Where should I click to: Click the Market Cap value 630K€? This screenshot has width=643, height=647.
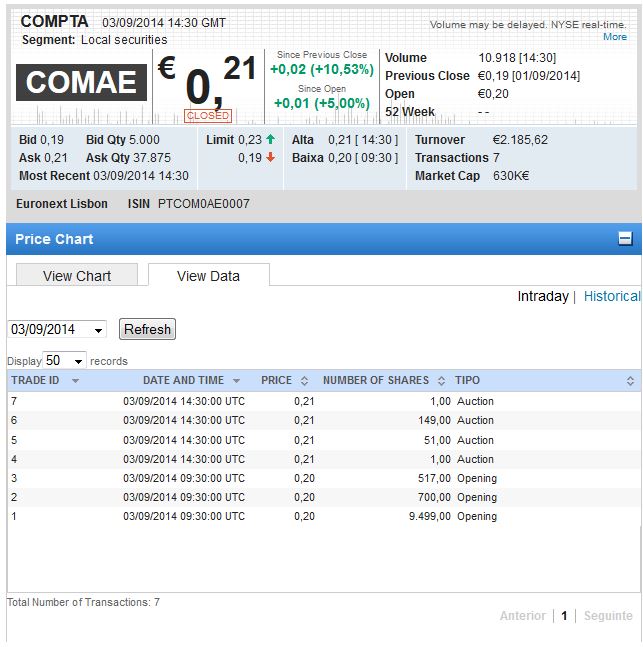(x=511, y=176)
